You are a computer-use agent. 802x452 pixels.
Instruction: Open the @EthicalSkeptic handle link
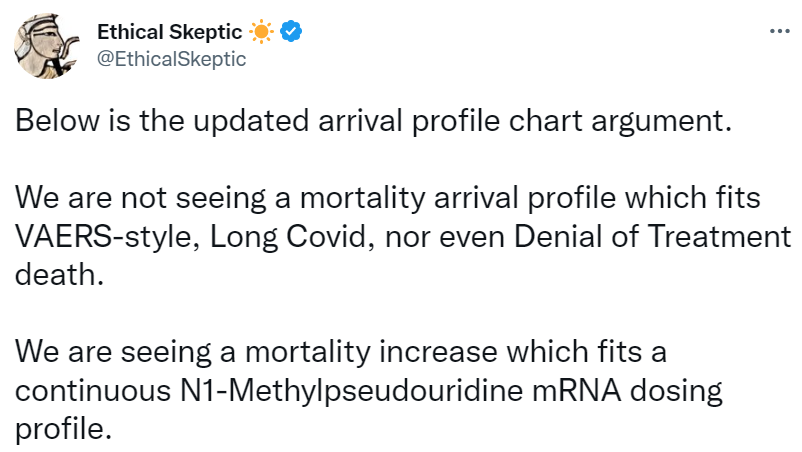(171, 58)
